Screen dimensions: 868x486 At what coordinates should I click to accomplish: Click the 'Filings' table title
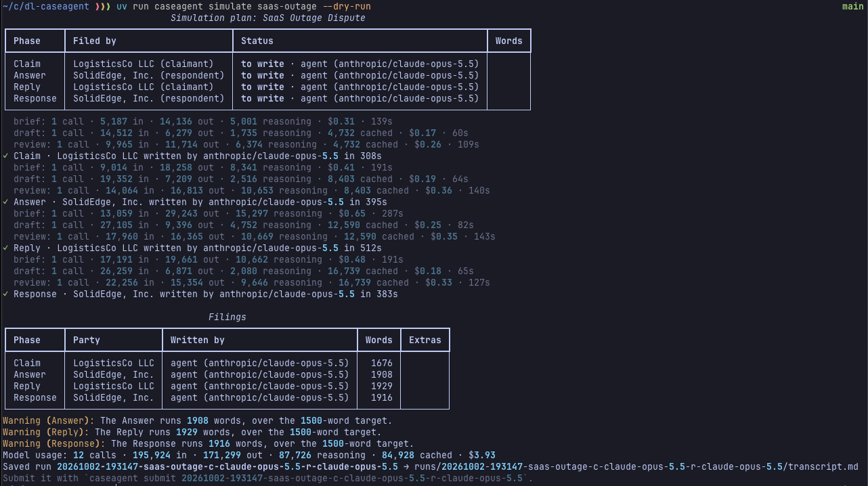(x=227, y=317)
